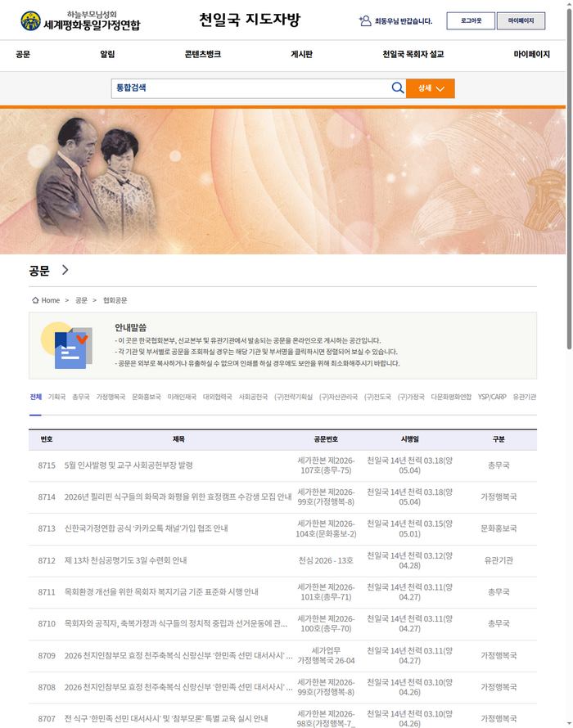
Task: Select the 총무국 department tab
Action: [x=81, y=397]
